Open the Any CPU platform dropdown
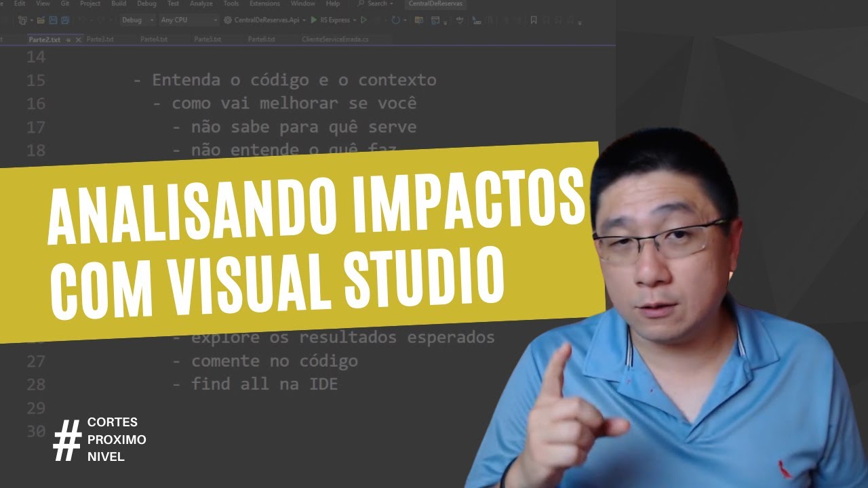868x488 pixels. click(189, 20)
